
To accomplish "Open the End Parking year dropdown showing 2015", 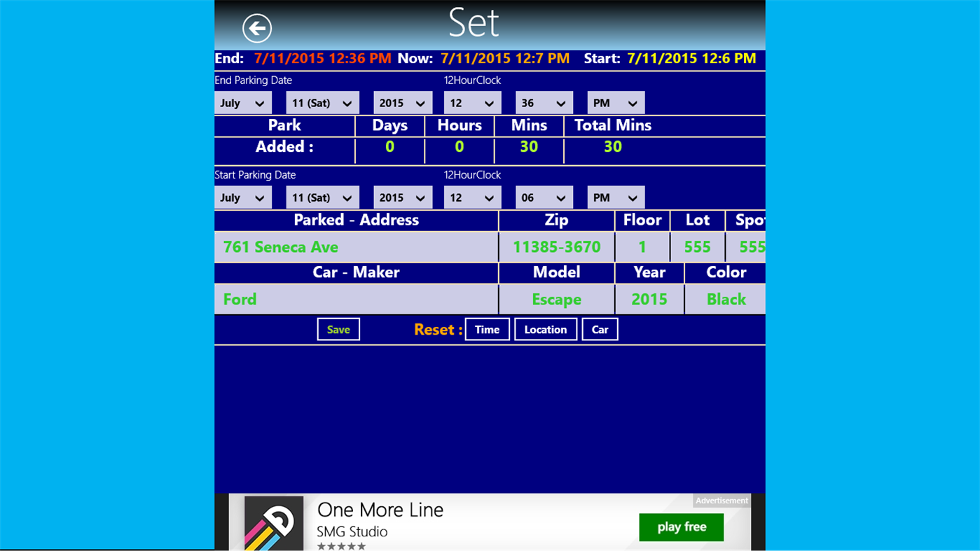I will click(x=402, y=102).
